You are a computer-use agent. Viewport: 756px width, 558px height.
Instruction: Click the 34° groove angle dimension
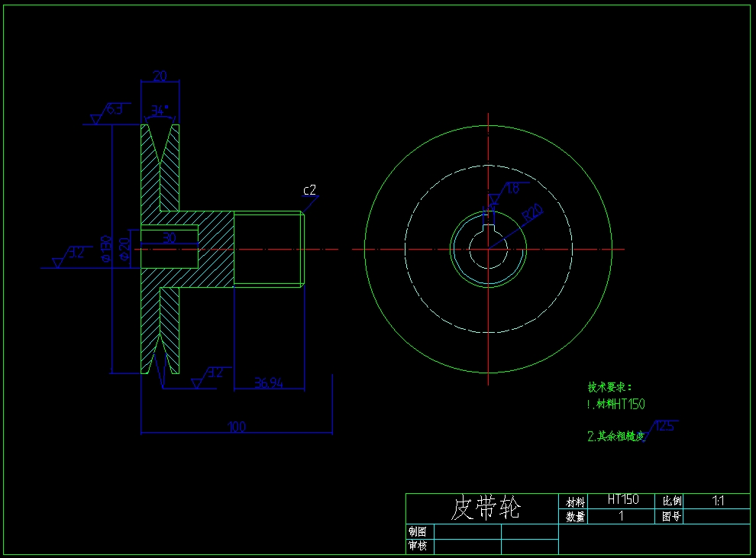160,111
